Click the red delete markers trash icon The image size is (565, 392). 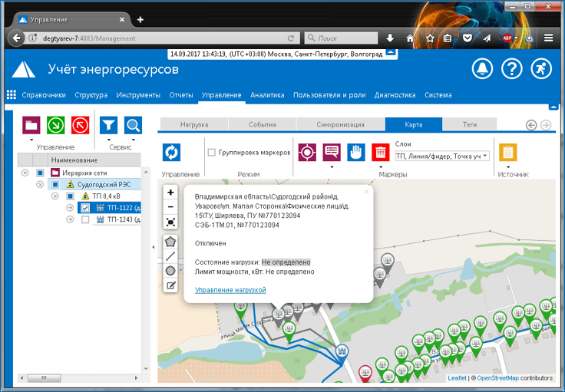click(380, 152)
